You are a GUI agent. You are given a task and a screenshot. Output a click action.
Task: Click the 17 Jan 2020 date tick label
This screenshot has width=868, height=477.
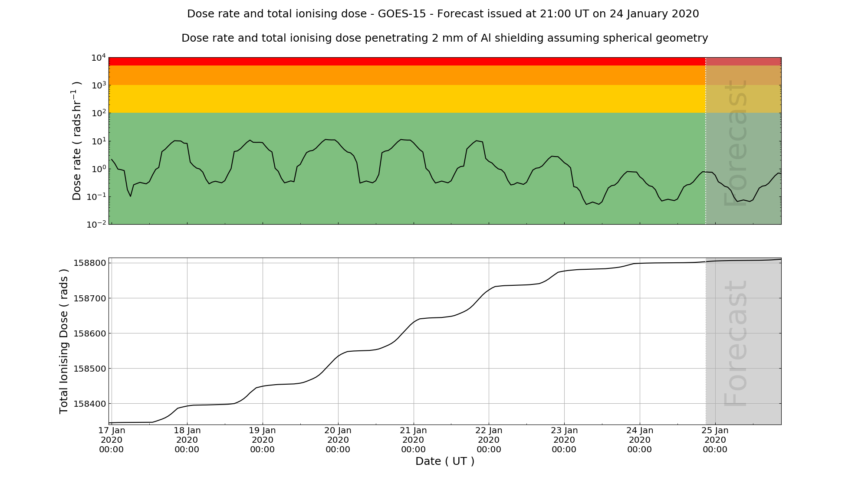tap(112, 440)
